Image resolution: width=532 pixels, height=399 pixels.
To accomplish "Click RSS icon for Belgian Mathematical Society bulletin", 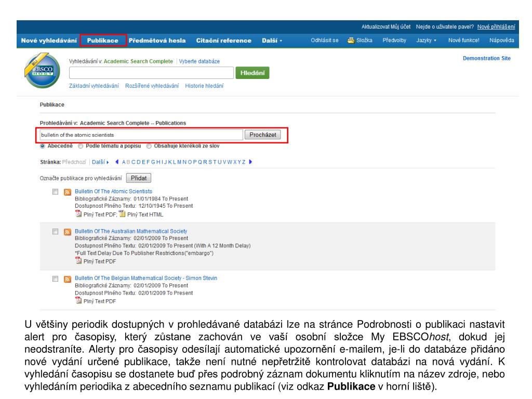I will 68,279.
